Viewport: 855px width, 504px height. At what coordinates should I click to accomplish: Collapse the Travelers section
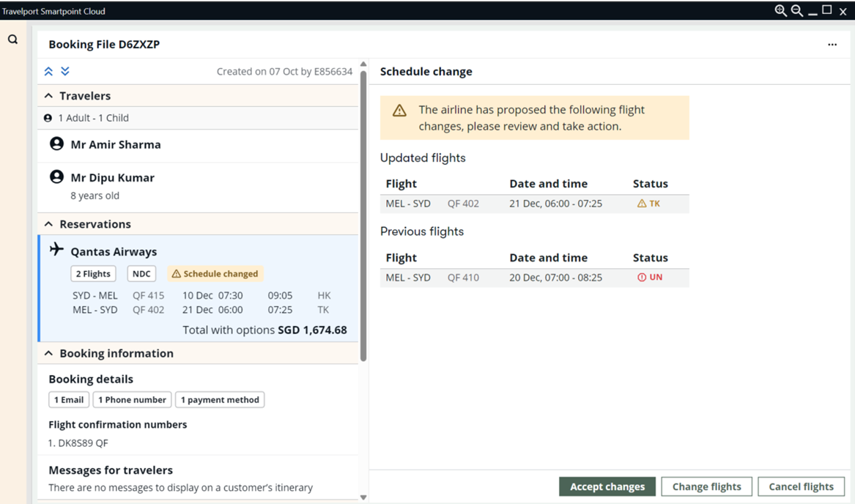[48, 96]
